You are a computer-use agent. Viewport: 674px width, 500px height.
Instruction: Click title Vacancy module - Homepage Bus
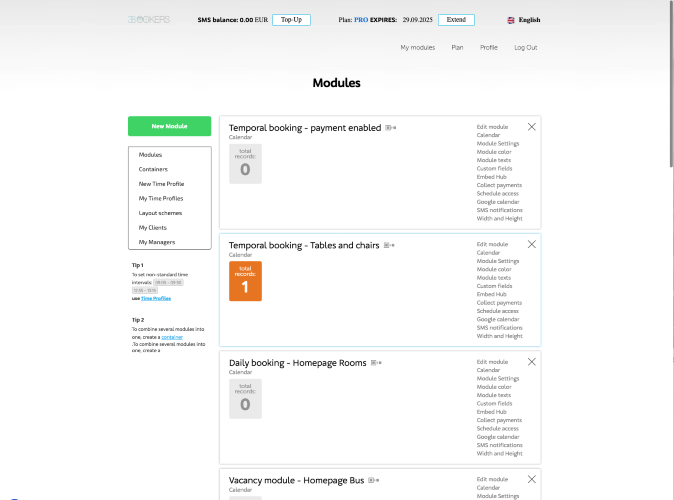[296, 480]
